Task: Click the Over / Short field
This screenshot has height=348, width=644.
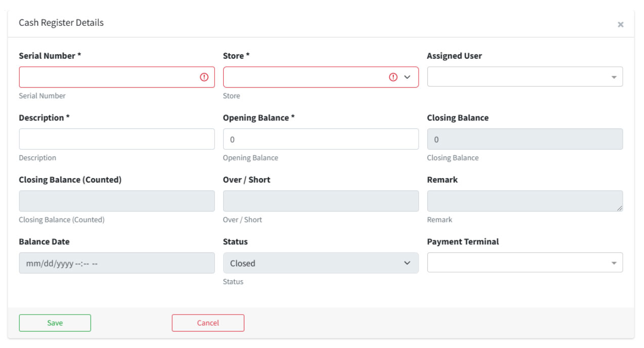Action: point(320,201)
